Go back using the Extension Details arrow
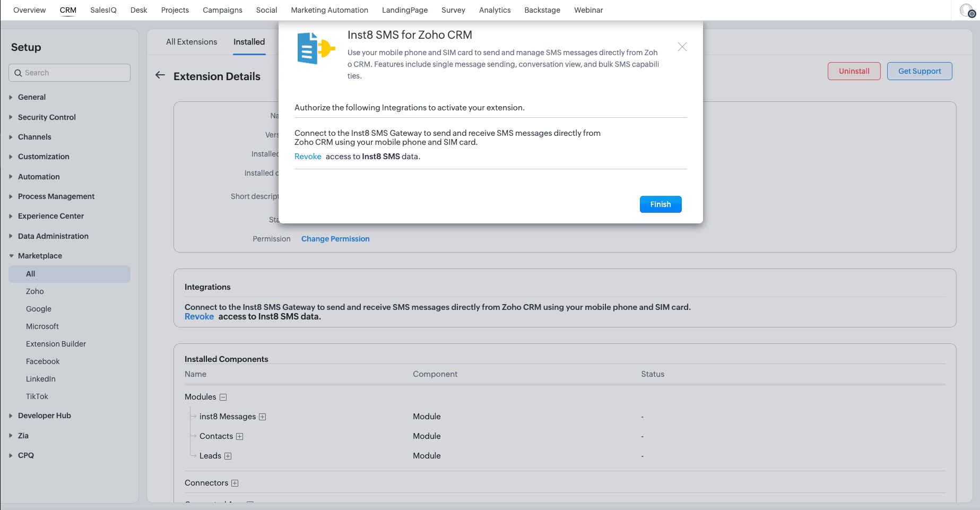This screenshot has height=510, width=980. (160, 75)
